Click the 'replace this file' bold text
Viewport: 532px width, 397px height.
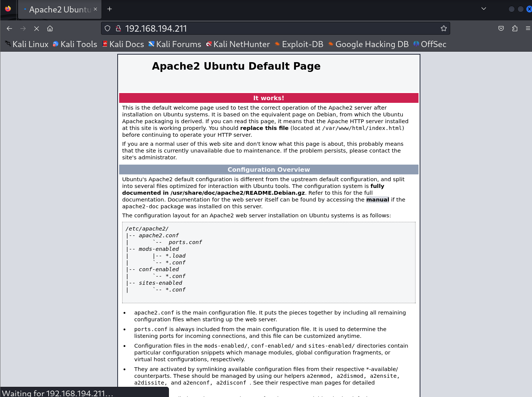click(x=264, y=128)
